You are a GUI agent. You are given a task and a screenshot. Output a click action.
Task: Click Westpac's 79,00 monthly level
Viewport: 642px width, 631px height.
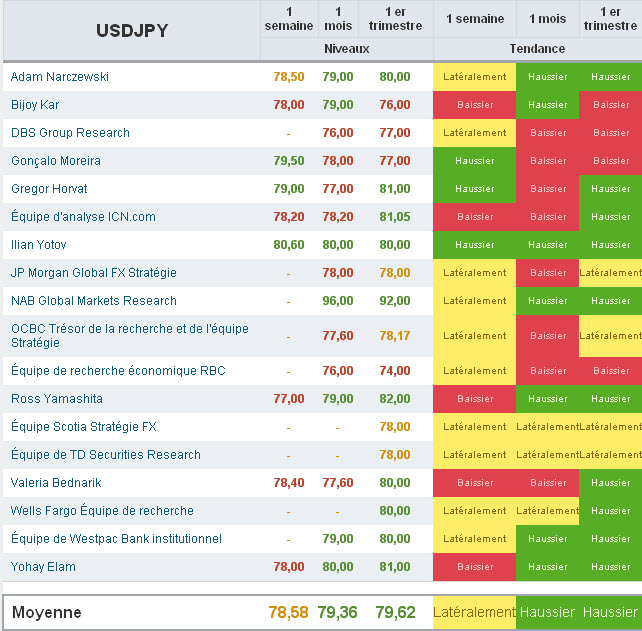(x=338, y=538)
